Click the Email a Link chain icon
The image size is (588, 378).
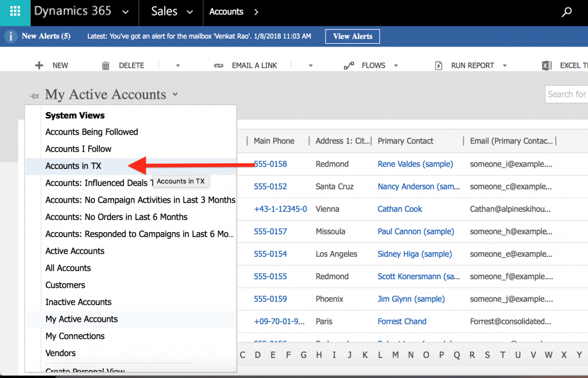218,65
